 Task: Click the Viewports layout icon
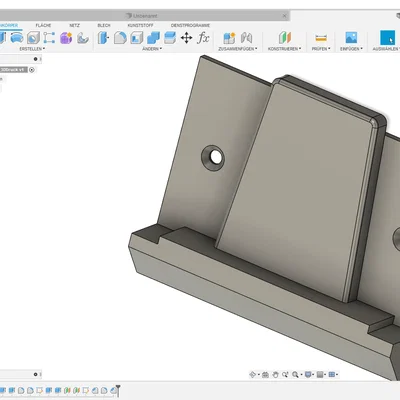pos(332,375)
